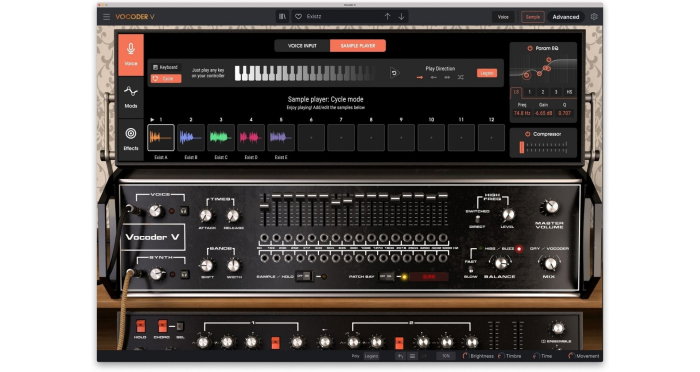The width and height of the screenshot is (700, 372).
Task: Open the history list icon in status bar
Action: [412, 356]
